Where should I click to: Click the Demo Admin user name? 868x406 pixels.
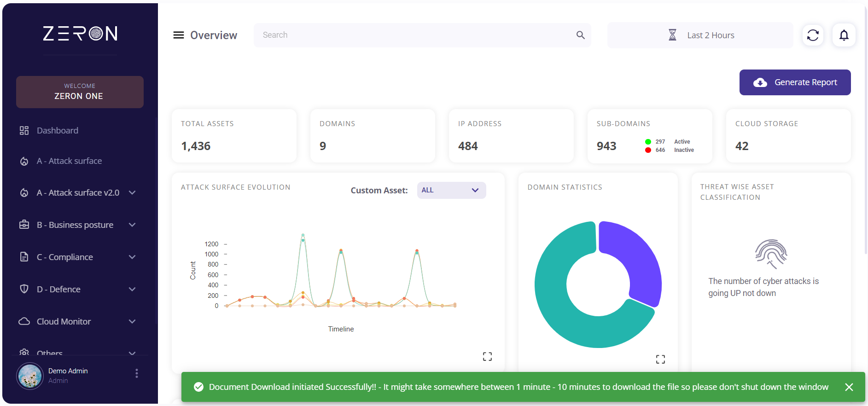[68, 371]
